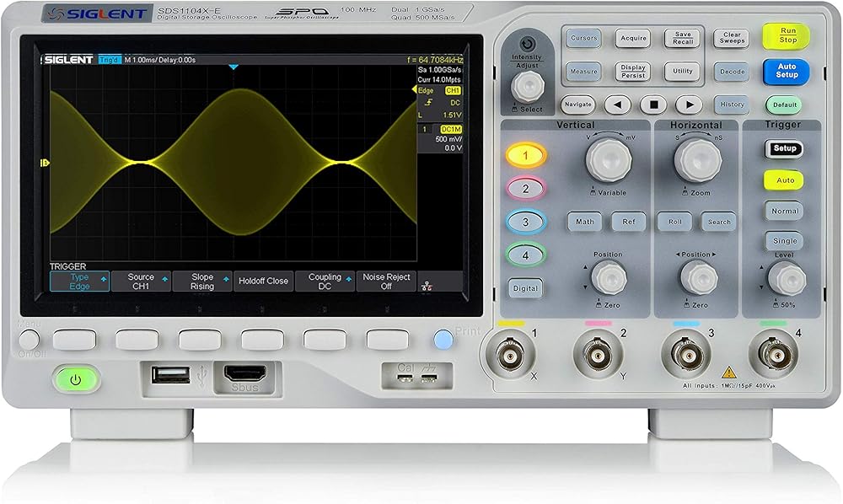The image size is (843, 504).
Task: Select the Noise Reject Off item
Action: (x=386, y=281)
